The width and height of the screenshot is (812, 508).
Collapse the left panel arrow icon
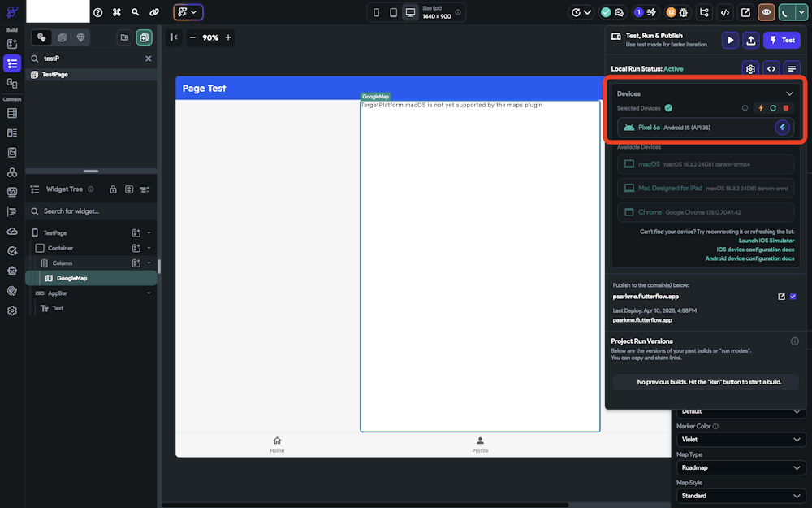click(174, 37)
